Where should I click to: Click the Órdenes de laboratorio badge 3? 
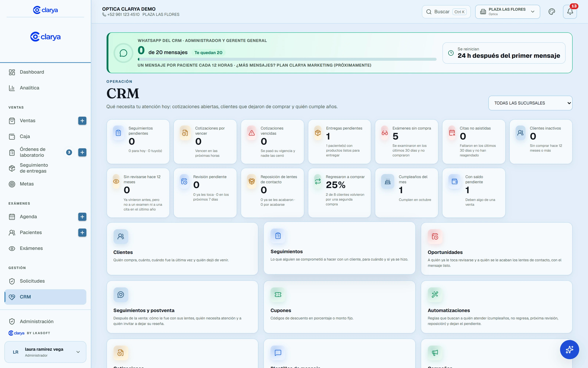coord(69,152)
